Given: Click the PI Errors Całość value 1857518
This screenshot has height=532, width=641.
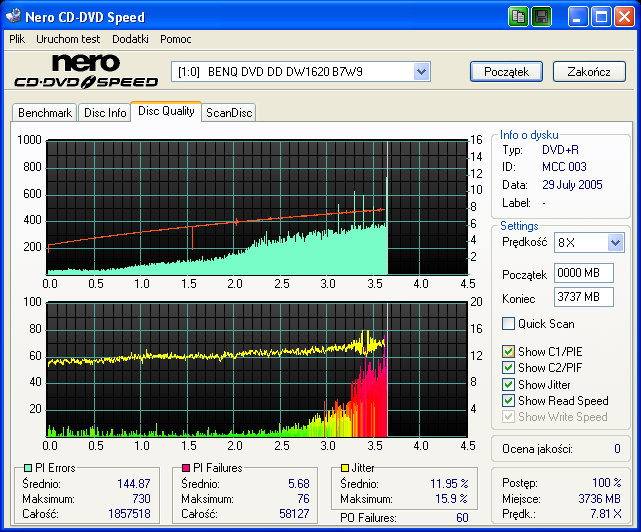Looking at the screenshot, I should pos(129,514).
